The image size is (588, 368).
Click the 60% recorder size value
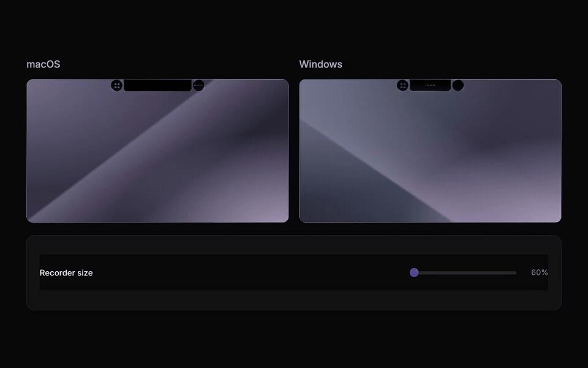(539, 272)
